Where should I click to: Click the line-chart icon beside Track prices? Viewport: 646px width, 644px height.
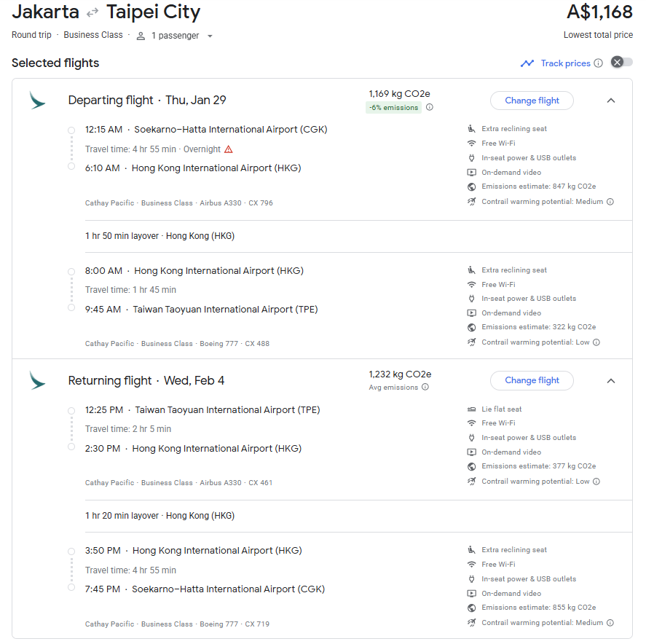[x=527, y=63]
